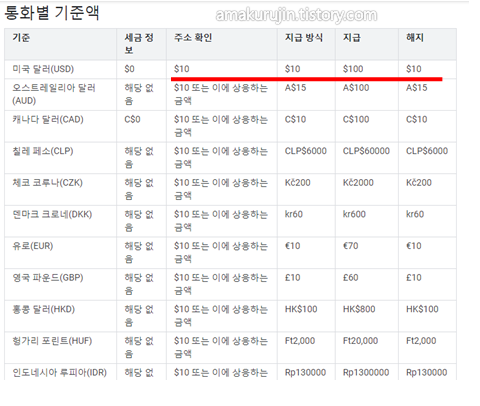Click the 미국 달러(USD) row label

43,69
